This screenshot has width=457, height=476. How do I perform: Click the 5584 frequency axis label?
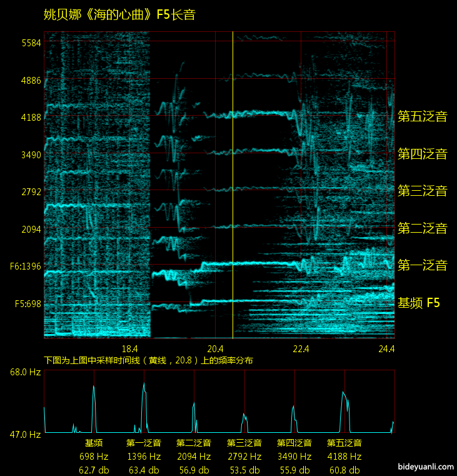[x=31, y=43]
